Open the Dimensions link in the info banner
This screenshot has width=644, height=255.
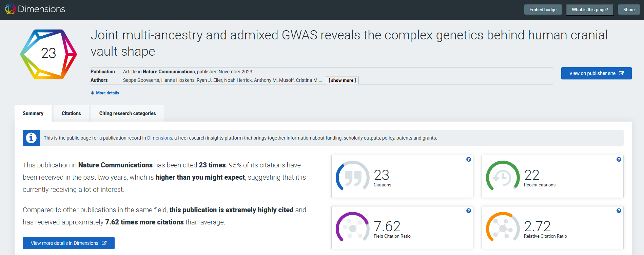pyautogui.click(x=159, y=138)
